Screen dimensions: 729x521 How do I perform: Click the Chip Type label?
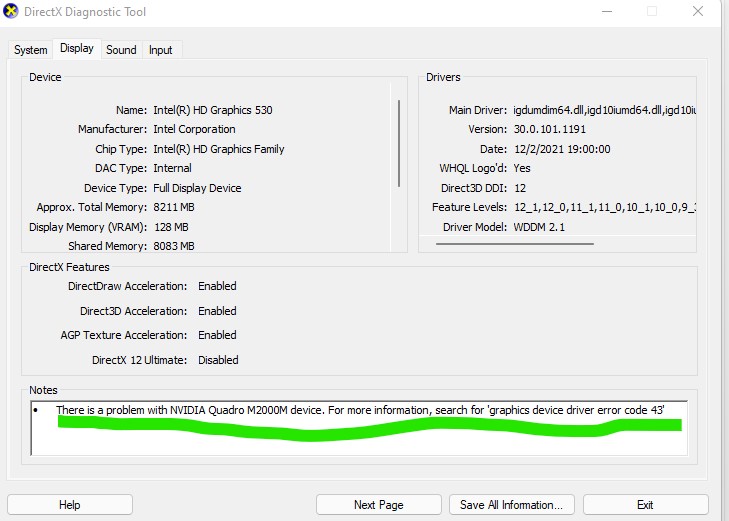click(121, 149)
